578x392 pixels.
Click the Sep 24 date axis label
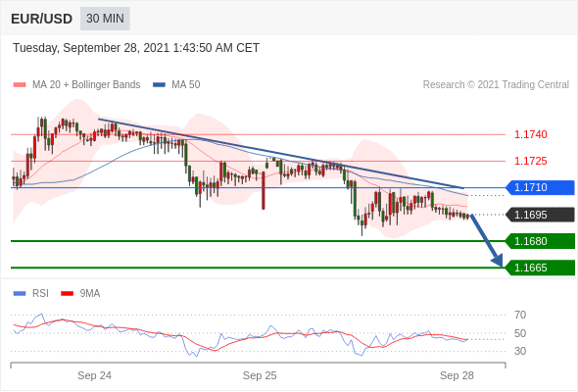[x=94, y=375]
